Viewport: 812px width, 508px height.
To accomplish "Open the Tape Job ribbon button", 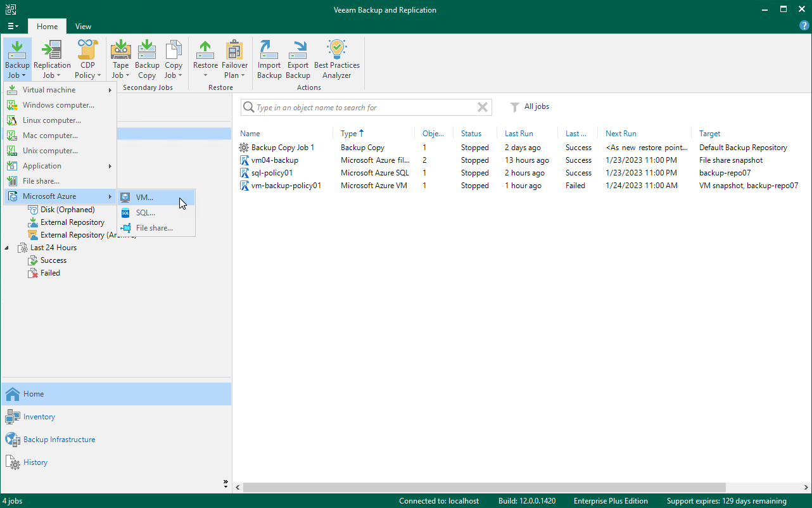I will click(120, 60).
